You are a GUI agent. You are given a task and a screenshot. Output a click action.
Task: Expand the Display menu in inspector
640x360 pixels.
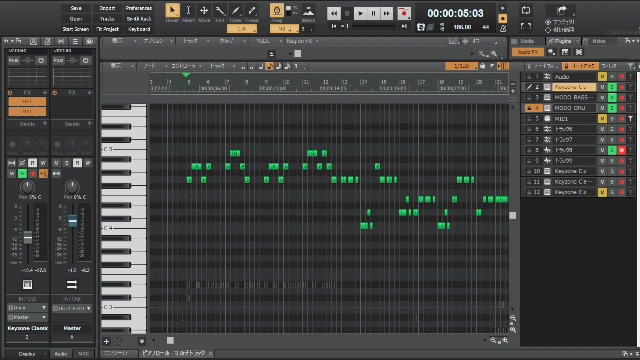pos(27,354)
